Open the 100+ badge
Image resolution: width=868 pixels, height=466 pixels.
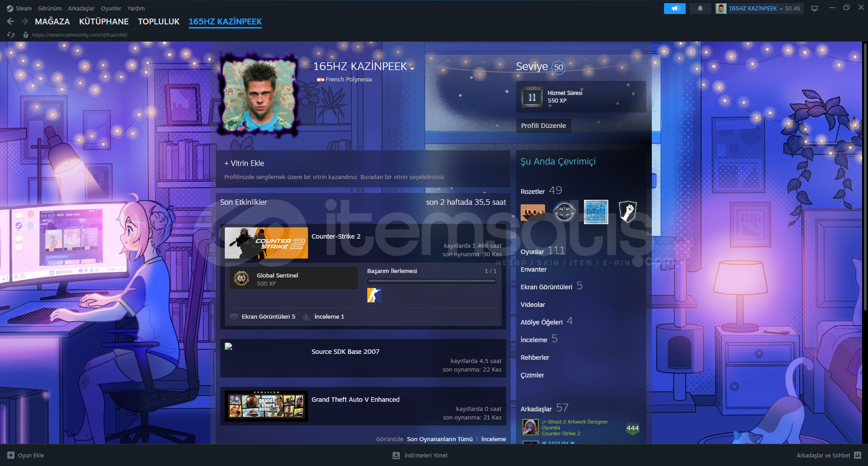533,212
